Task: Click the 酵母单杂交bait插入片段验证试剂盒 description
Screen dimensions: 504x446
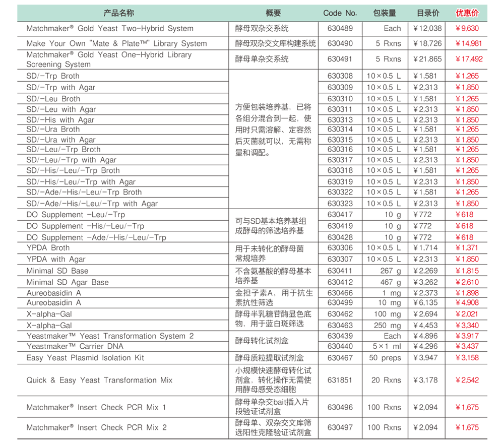Action: [x=272, y=407]
